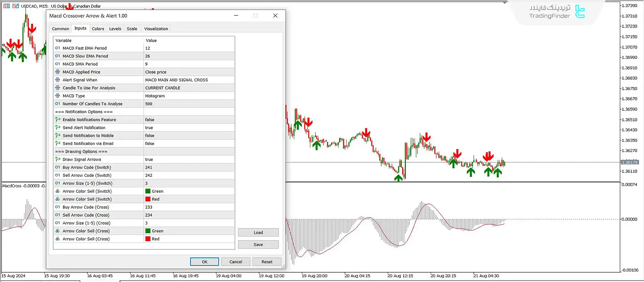Image resolution: width=644 pixels, height=282 pixels.
Task: Open the Levels tab
Action: [x=115, y=29]
